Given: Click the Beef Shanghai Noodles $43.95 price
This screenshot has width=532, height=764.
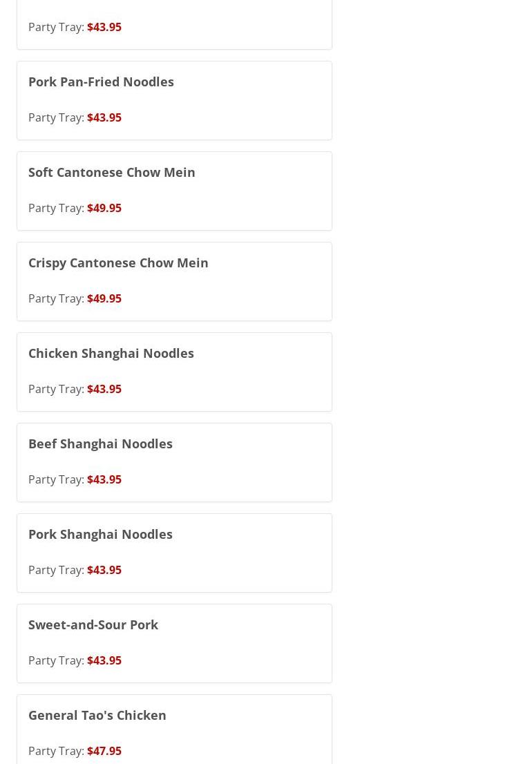Looking at the screenshot, I should pyautogui.click(x=104, y=479).
